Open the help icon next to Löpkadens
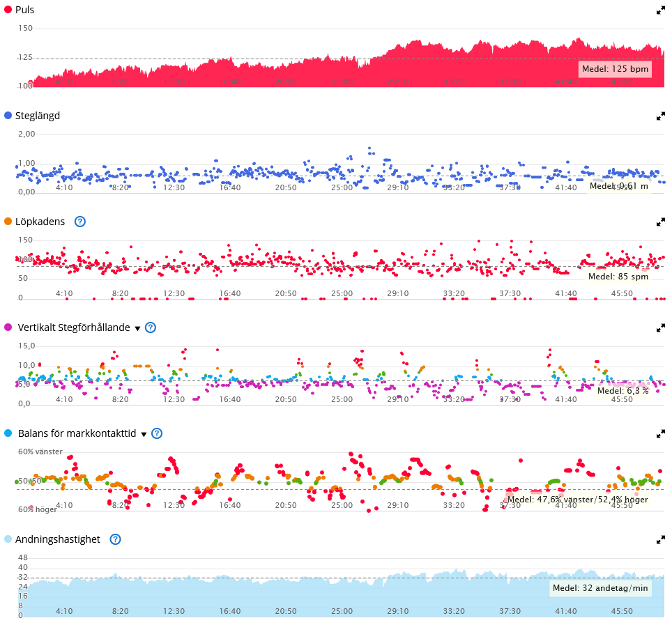672x625 pixels. point(79,222)
